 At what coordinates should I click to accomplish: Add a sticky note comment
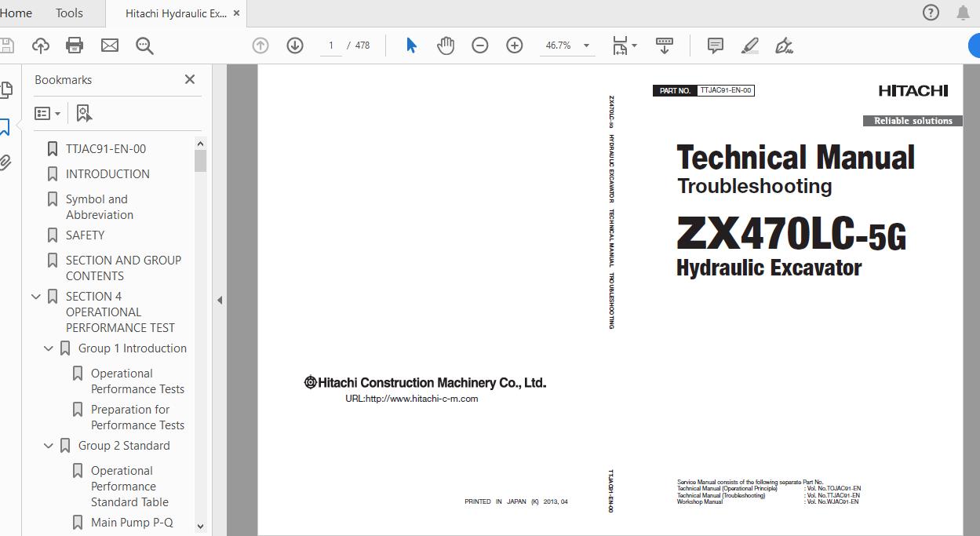click(715, 45)
